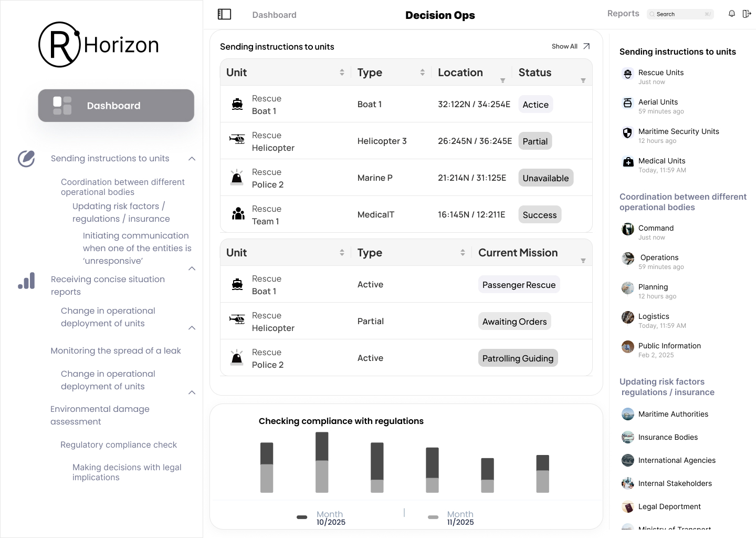Click the Month 10/2025 legend swatch
This screenshot has height=538, width=756.
coord(302,517)
